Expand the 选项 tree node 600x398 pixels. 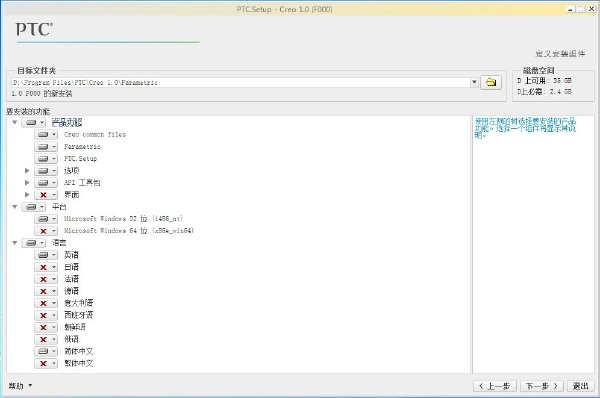pos(27,171)
